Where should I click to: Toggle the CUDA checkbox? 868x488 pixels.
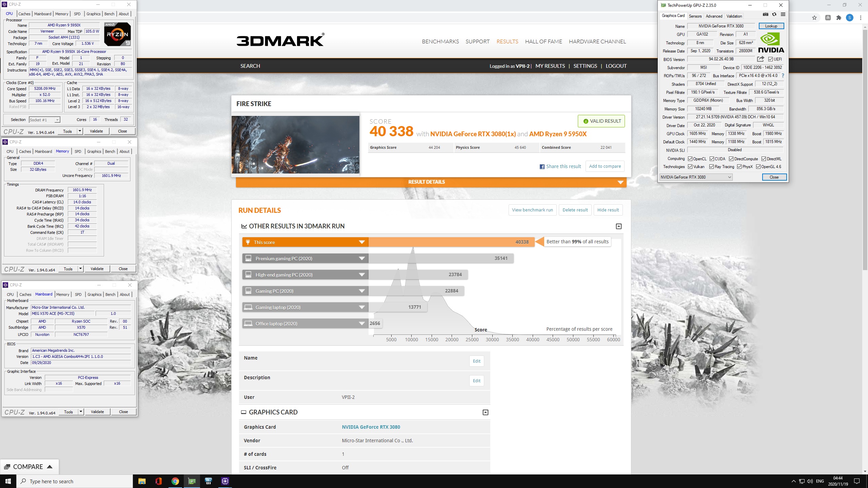click(x=712, y=159)
